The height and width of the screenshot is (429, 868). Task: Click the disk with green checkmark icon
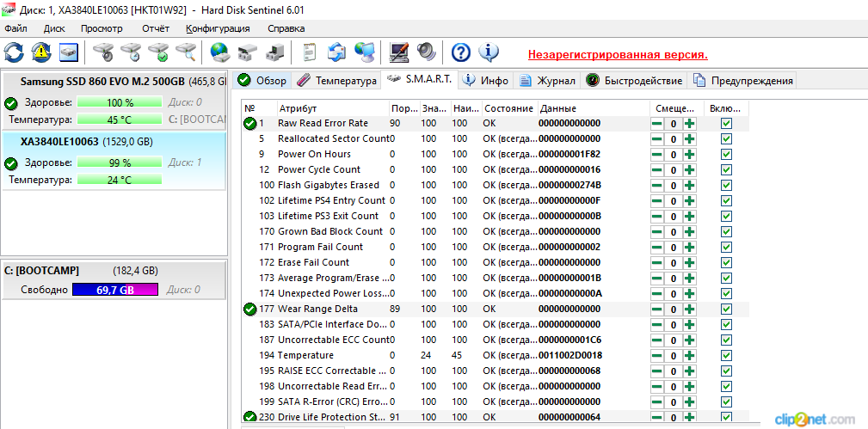point(158,52)
